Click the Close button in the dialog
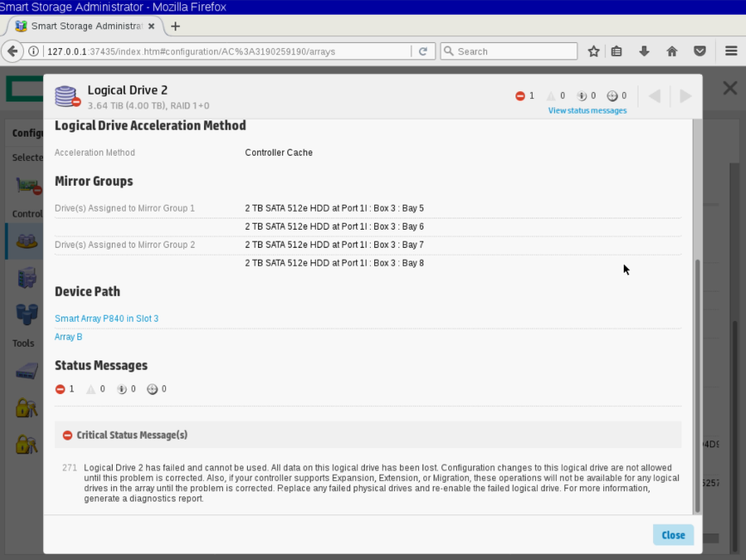The image size is (746, 560). [x=673, y=535]
